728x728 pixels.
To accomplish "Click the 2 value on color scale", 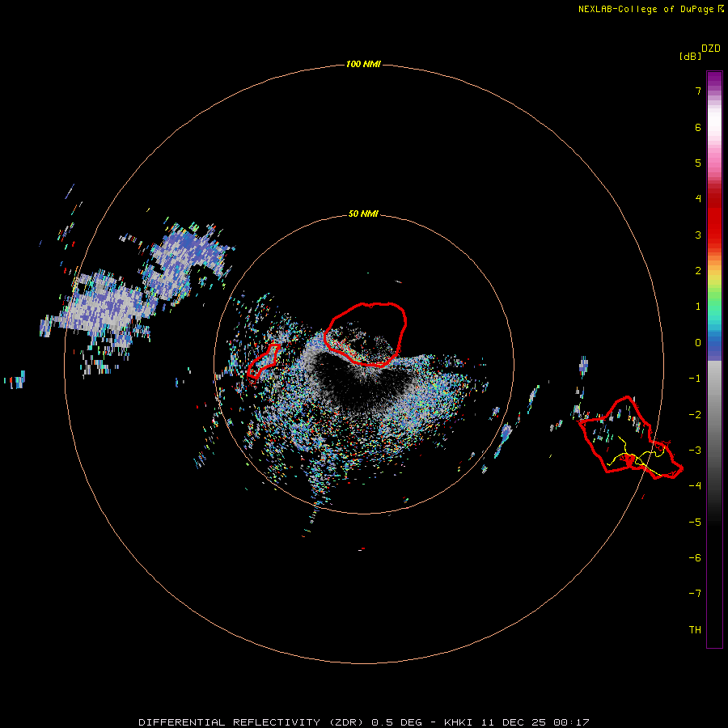I will [x=698, y=271].
